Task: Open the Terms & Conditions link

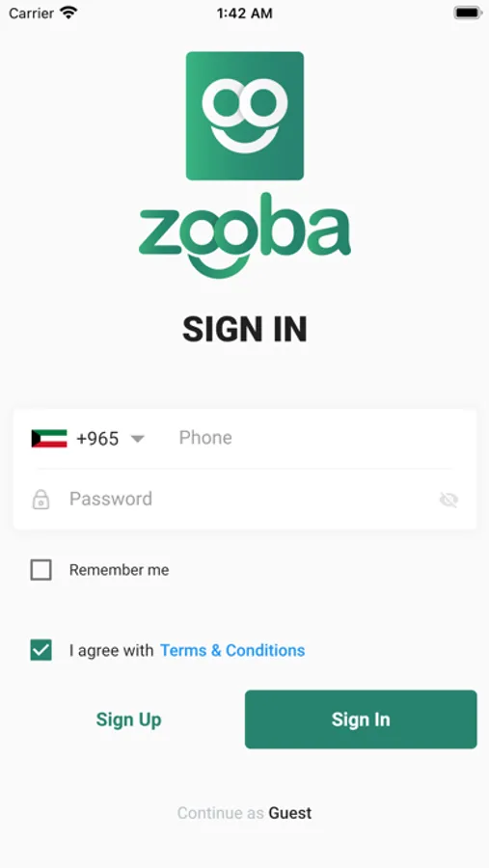Action: [232, 650]
